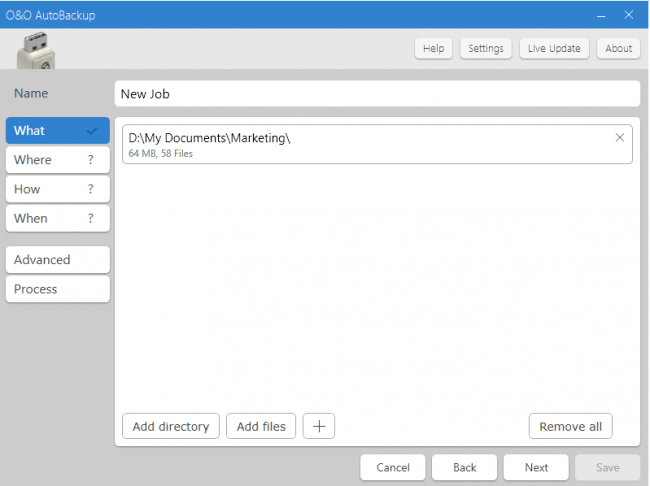Click Remove all
Image resolution: width=650 pixels, height=486 pixels.
(x=570, y=426)
